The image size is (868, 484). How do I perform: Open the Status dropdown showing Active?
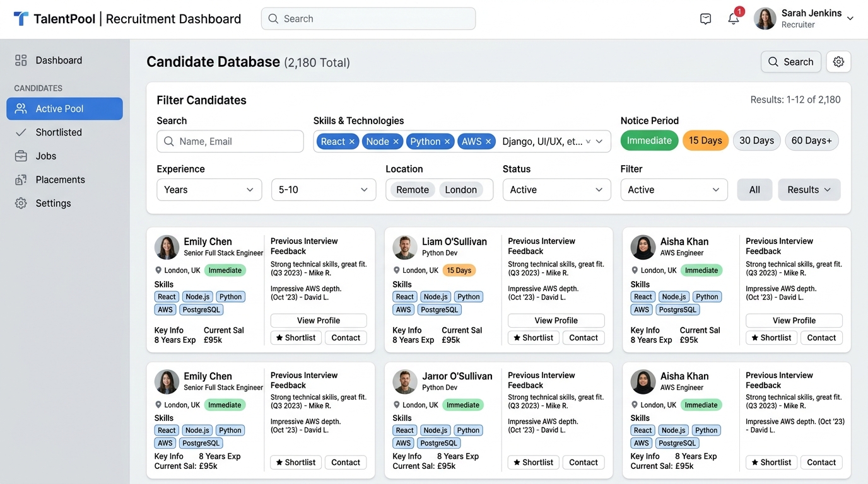coord(557,190)
